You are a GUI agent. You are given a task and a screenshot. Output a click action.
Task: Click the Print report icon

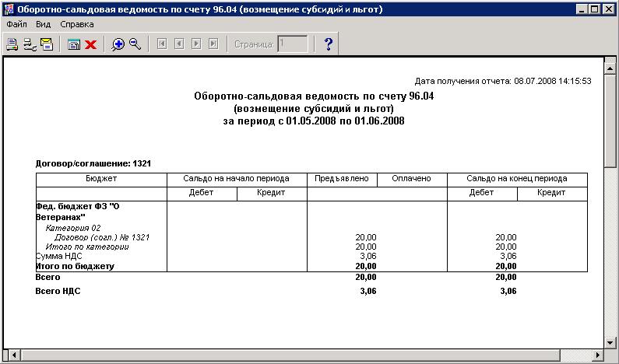point(12,44)
